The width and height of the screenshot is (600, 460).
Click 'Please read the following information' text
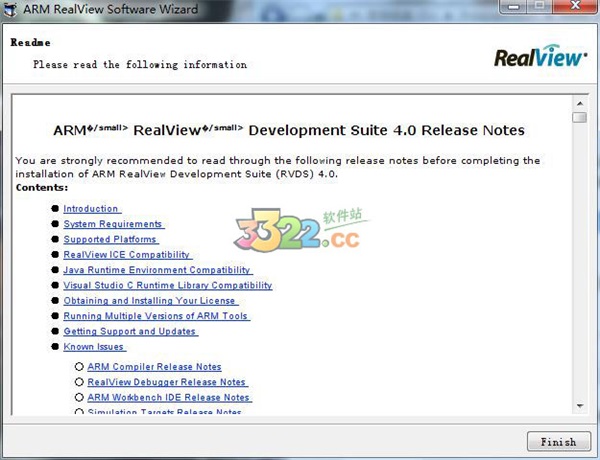[140, 65]
